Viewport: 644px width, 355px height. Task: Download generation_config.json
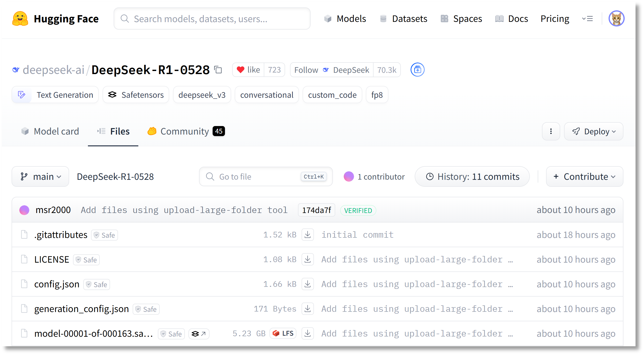point(307,309)
